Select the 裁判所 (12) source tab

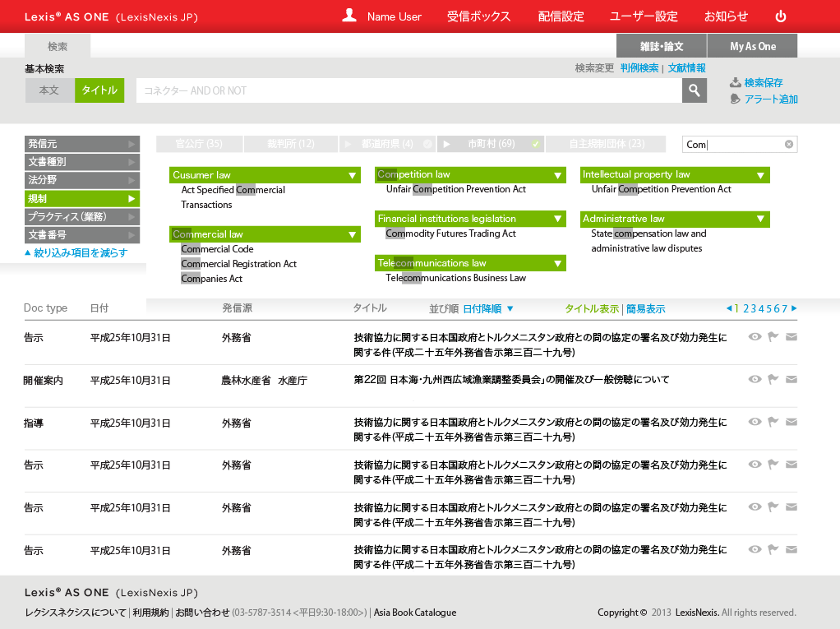(x=291, y=144)
